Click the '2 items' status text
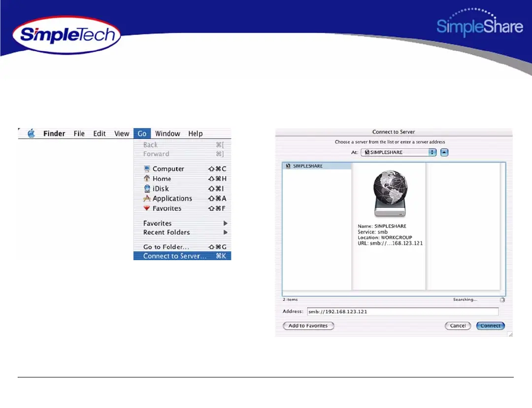The width and height of the screenshot is (532, 408). coord(290,300)
